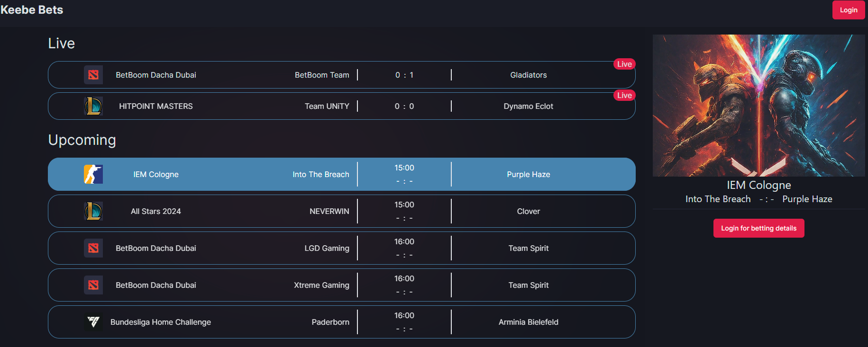Image resolution: width=868 pixels, height=347 pixels.
Task: Click League of Legends icon in All Stars 2024 row
Action: click(x=93, y=211)
